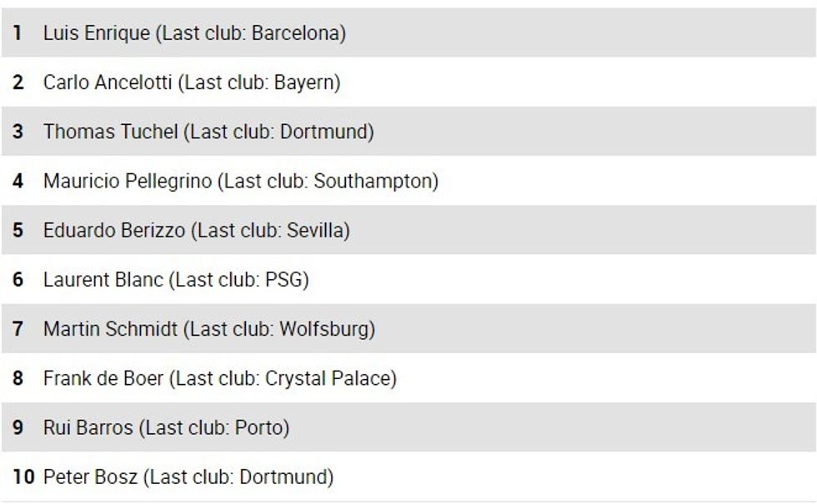
Task: Click the Eduardo Berizzo entry text
Action: (197, 230)
